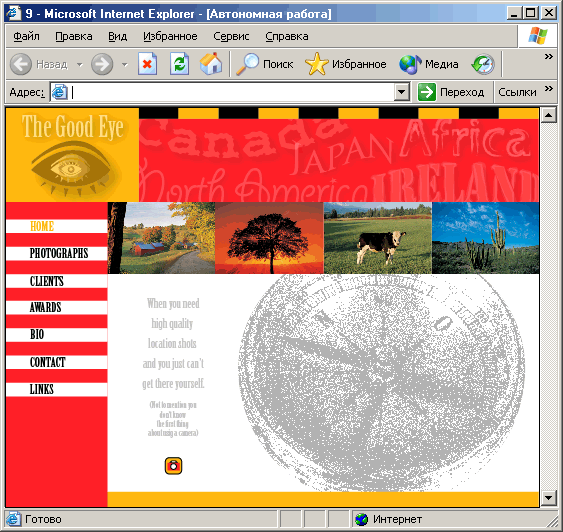Open the CLIENTS page link
Viewport: 563px width, 532px height.
(47, 281)
